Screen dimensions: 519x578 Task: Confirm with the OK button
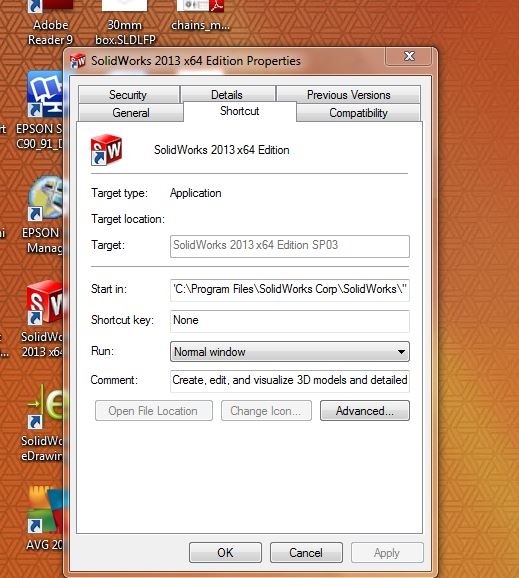coord(225,553)
